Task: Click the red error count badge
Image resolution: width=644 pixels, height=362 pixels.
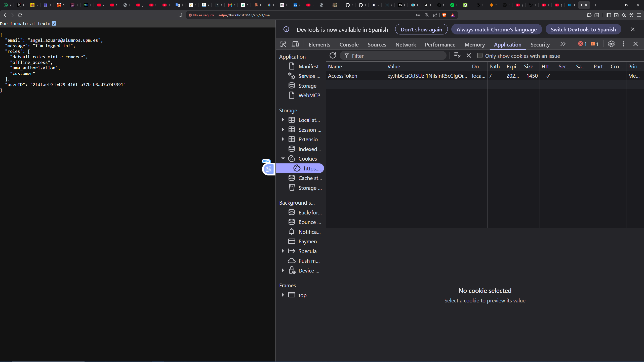Action: 582,44
